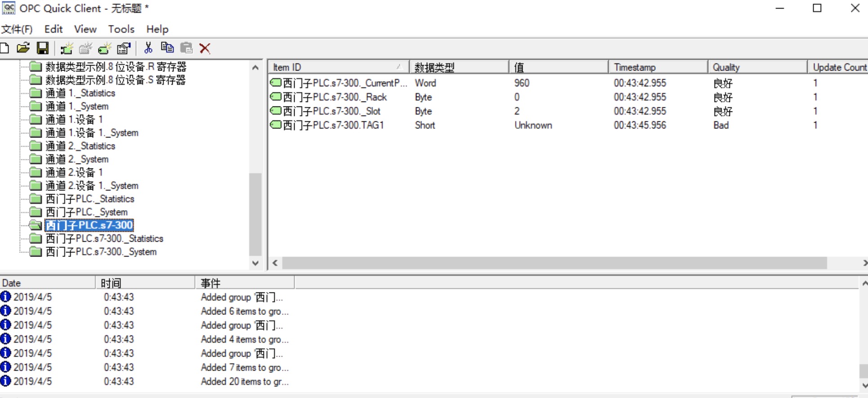Open the Edit menu
This screenshot has height=398, width=868.
point(54,29)
